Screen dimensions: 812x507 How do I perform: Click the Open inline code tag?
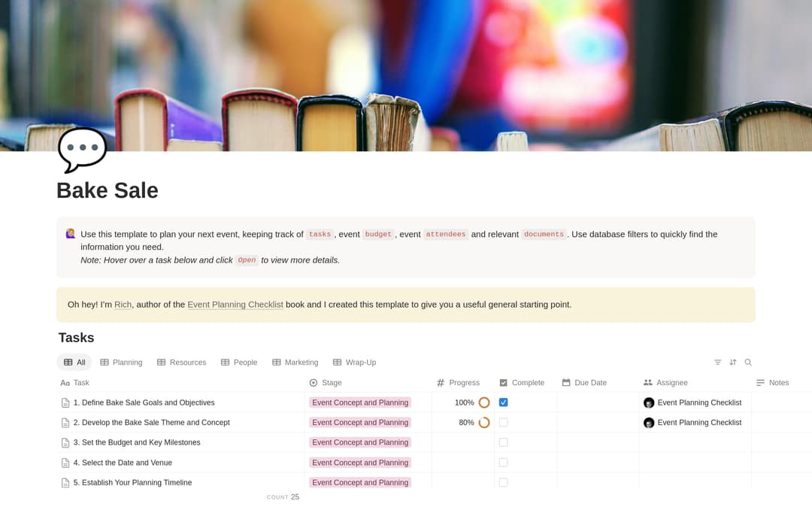click(247, 260)
